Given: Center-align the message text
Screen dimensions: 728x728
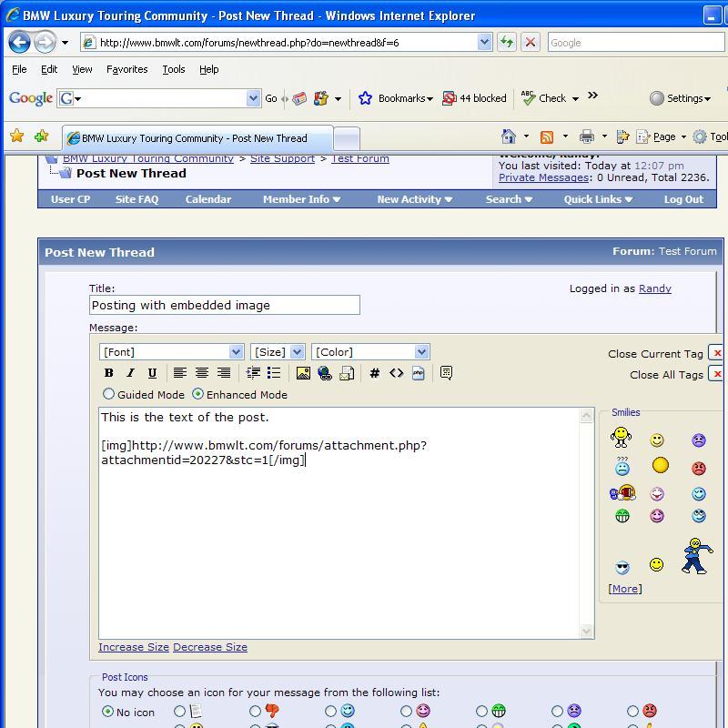Looking at the screenshot, I should click(202, 373).
